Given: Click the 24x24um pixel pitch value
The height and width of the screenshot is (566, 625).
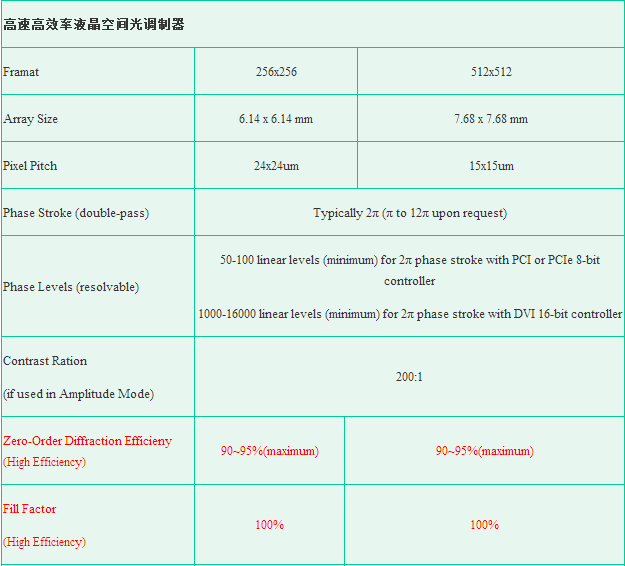Looking at the screenshot, I should pyautogui.click(x=276, y=166).
